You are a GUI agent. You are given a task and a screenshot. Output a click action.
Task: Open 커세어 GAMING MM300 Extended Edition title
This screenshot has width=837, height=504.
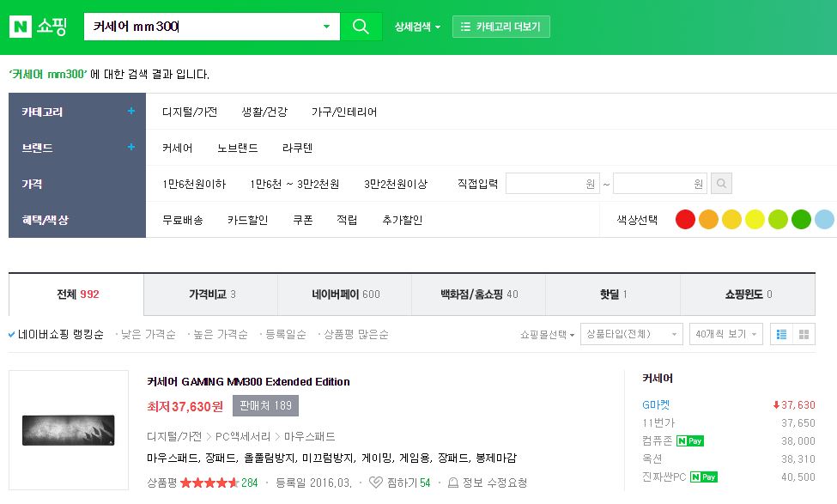point(248,382)
